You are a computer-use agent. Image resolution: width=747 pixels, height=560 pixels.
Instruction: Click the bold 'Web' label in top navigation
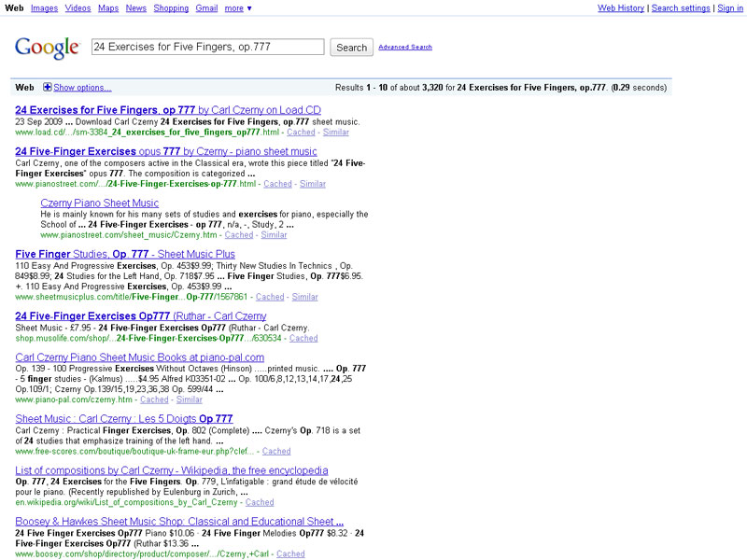point(14,8)
